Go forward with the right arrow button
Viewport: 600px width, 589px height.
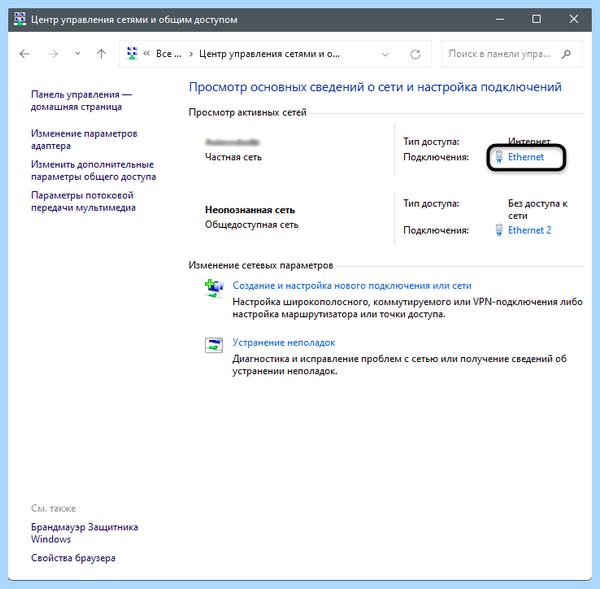(53, 54)
